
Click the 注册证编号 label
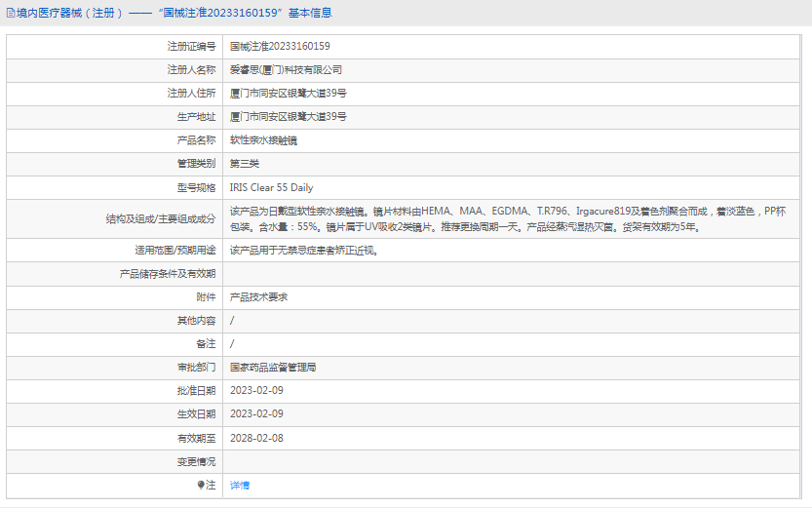[191, 47]
